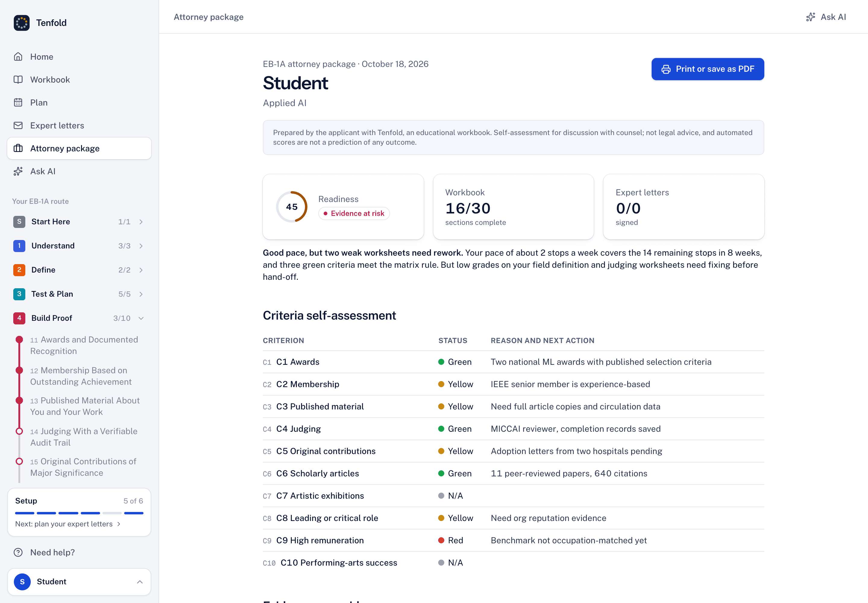Viewport: 868px width, 603px height.
Task: Open Awards and Documented Recognition section
Action: [84, 345]
